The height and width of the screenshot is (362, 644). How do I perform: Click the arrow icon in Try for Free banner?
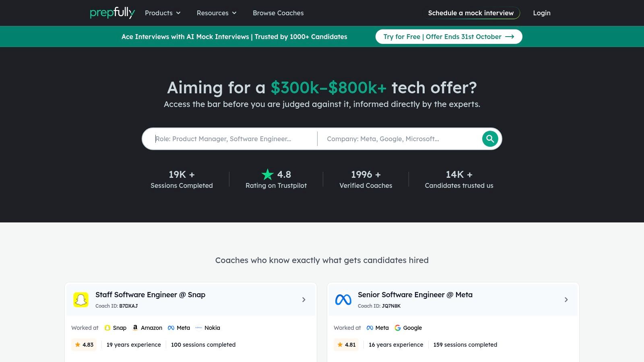click(x=510, y=37)
